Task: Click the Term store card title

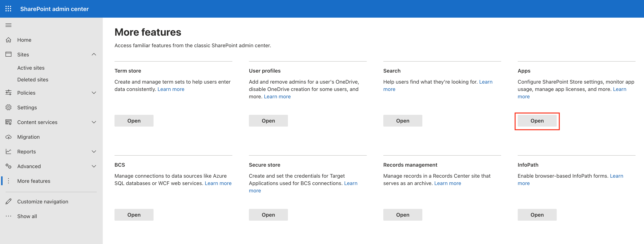Action: 128,71
